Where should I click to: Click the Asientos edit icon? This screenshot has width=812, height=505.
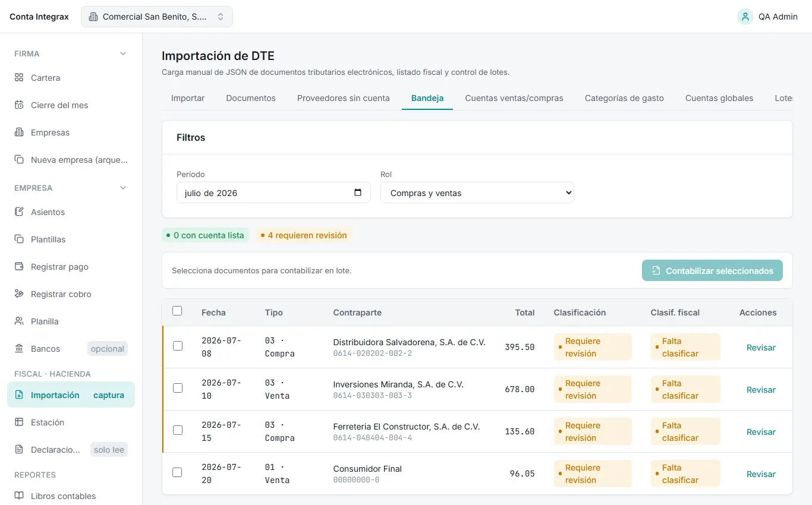[x=19, y=212]
